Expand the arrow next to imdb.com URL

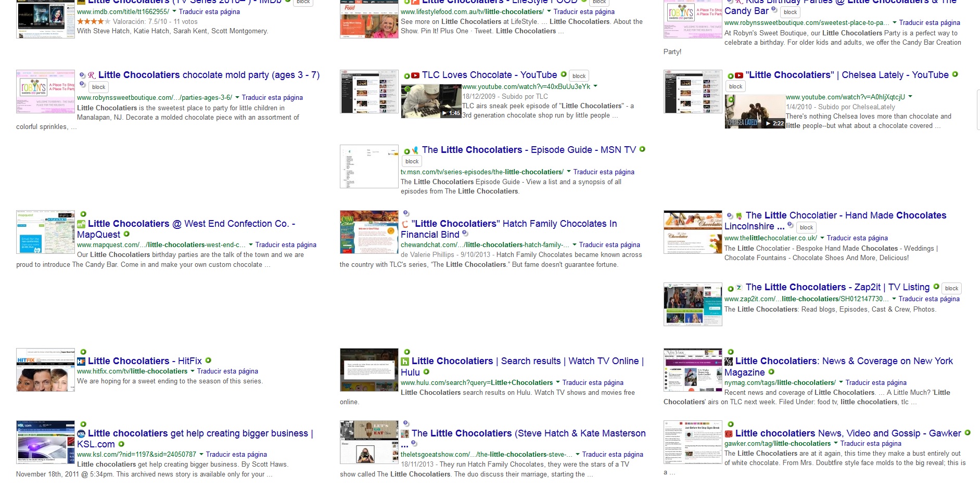pyautogui.click(x=174, y=11)
